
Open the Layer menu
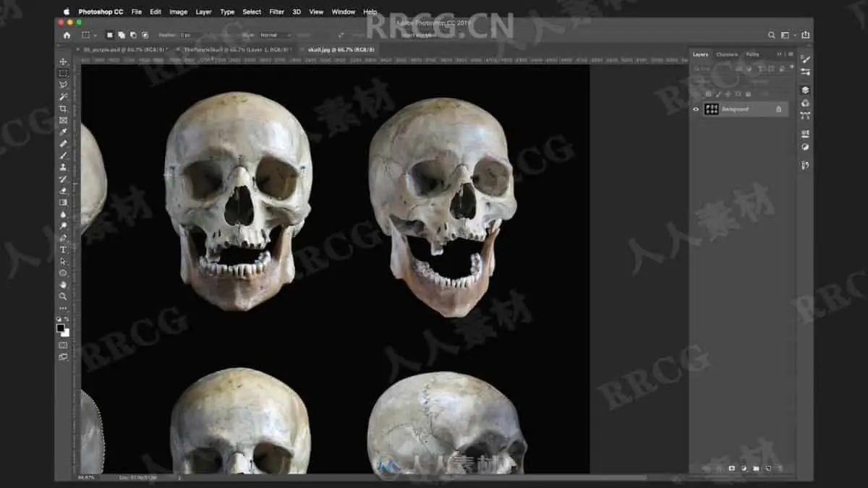pyautogui.click(x=204, y=12)
